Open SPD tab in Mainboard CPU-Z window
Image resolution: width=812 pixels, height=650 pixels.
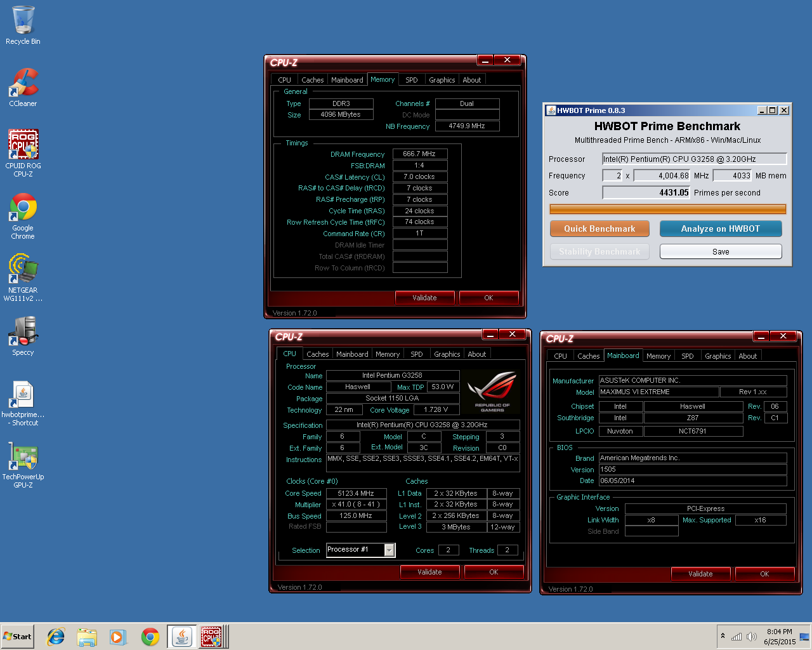[x=688, y=356]
